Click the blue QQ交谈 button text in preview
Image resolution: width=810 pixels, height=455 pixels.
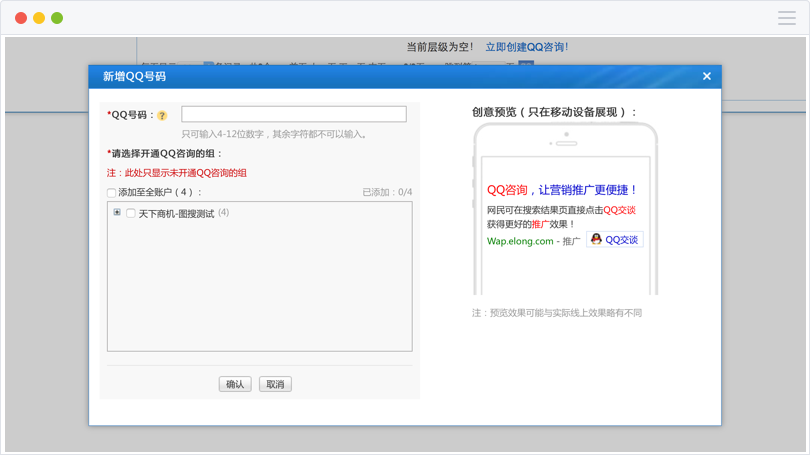[x=621, y=240]
